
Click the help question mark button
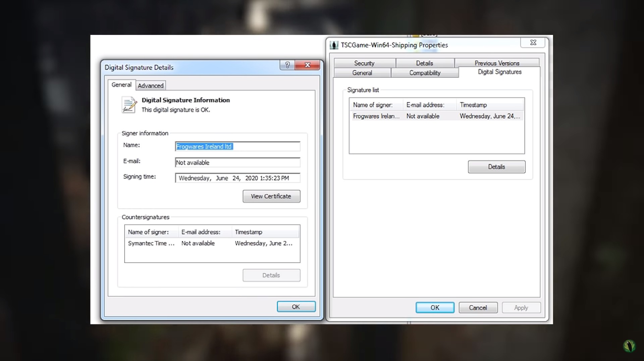pyautogui.click(x=287, y=65)
